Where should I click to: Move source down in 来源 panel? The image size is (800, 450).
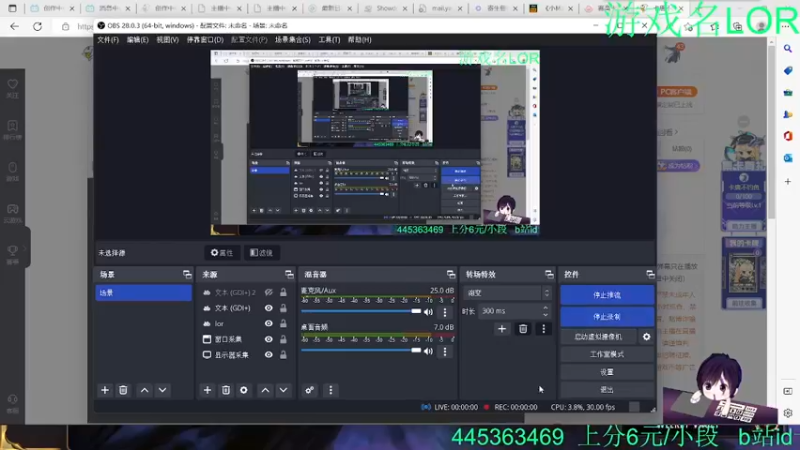[283, 390]
